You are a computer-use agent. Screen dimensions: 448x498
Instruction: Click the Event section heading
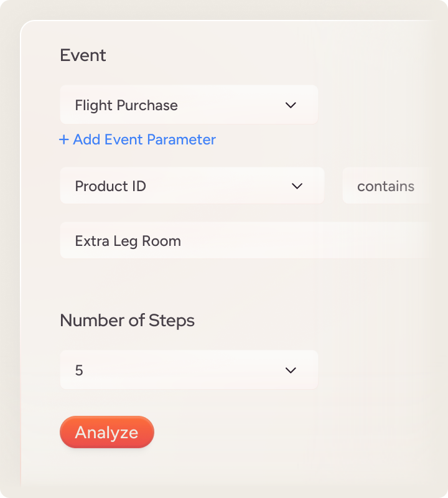[x=83, y=55]
